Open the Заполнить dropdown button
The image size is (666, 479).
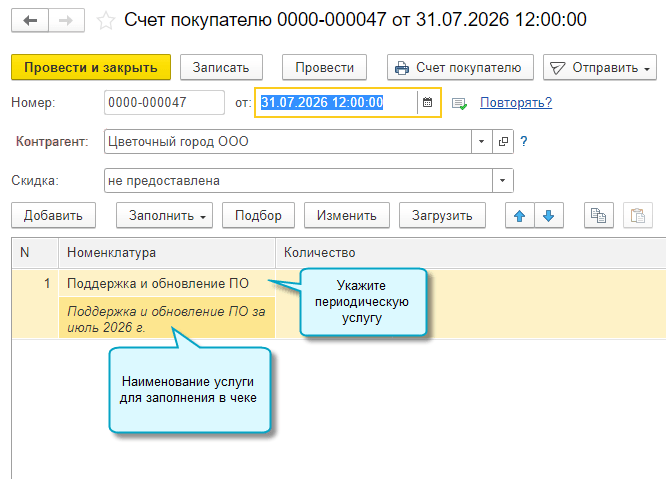point(164,216)
